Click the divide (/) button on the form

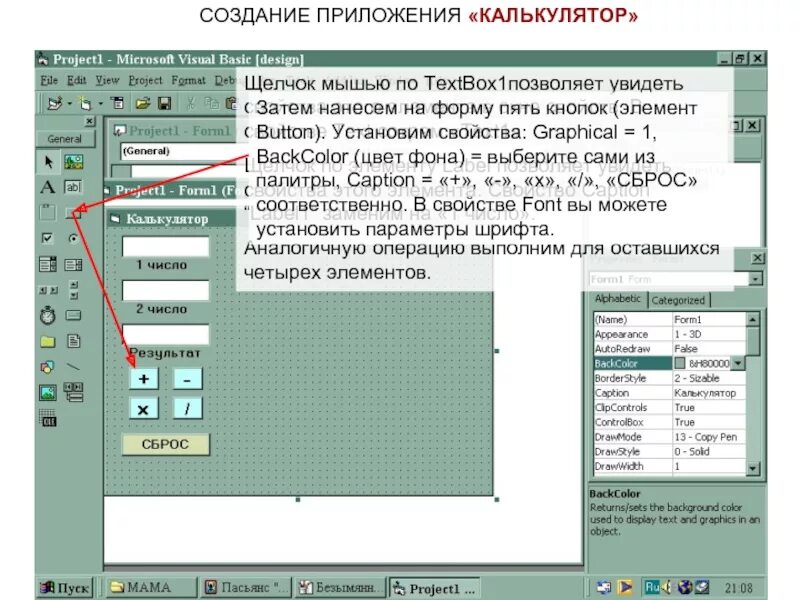coord(187,409)
